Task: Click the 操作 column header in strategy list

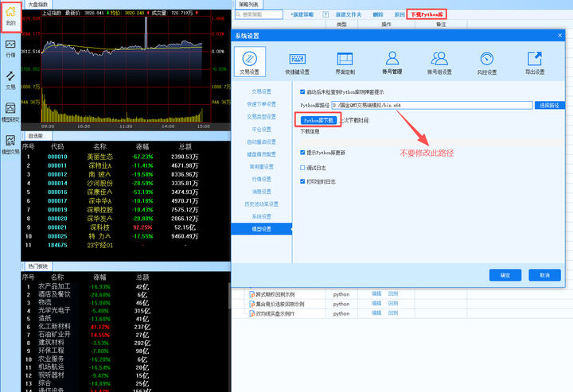Action: [386, 25]
